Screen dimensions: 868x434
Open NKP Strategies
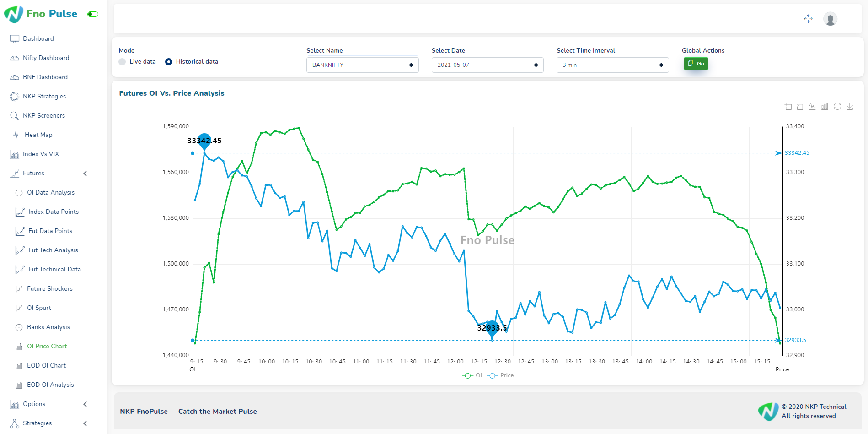(x=44, y=97)
